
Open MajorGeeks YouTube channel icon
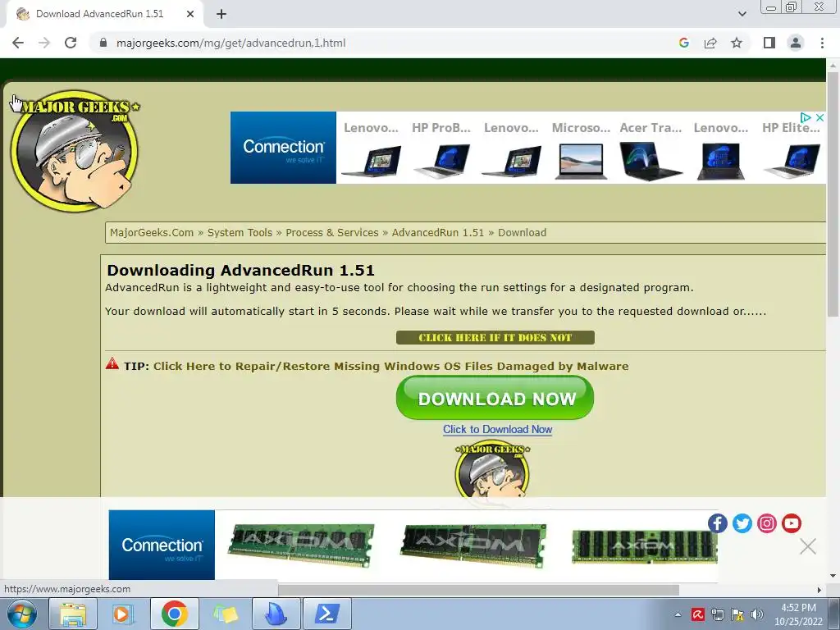792,523
